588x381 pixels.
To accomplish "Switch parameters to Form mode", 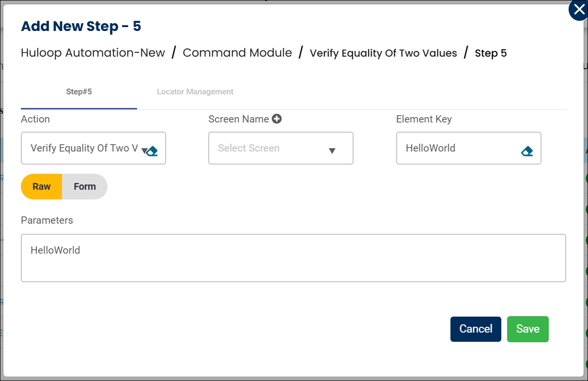I will (85, 187).
